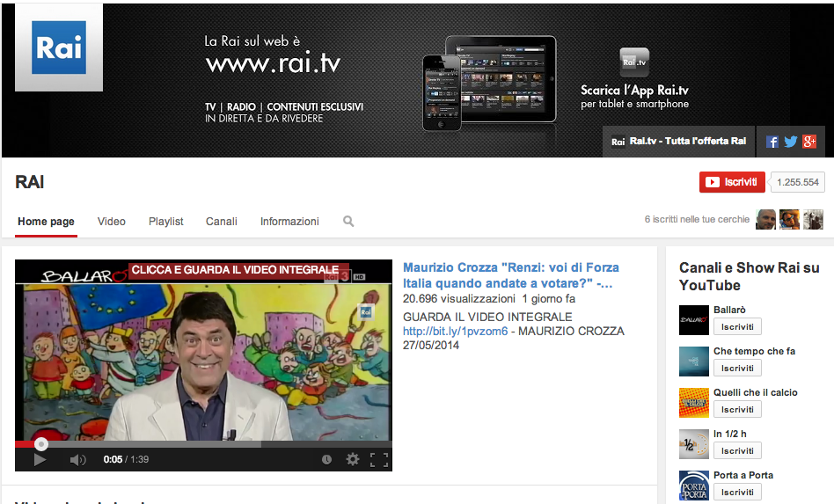Open the Google+ icon in the banner
The width and height of the screenshot is (834, 504).
(809, 142)
